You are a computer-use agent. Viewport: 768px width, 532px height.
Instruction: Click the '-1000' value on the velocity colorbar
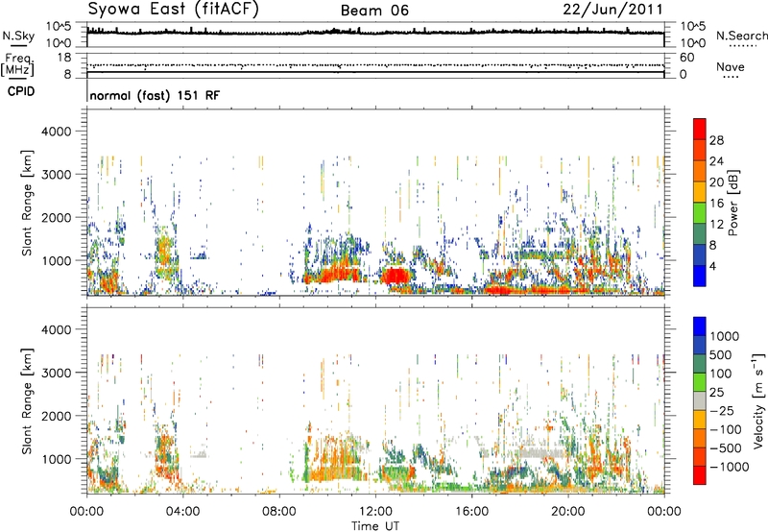729,467
